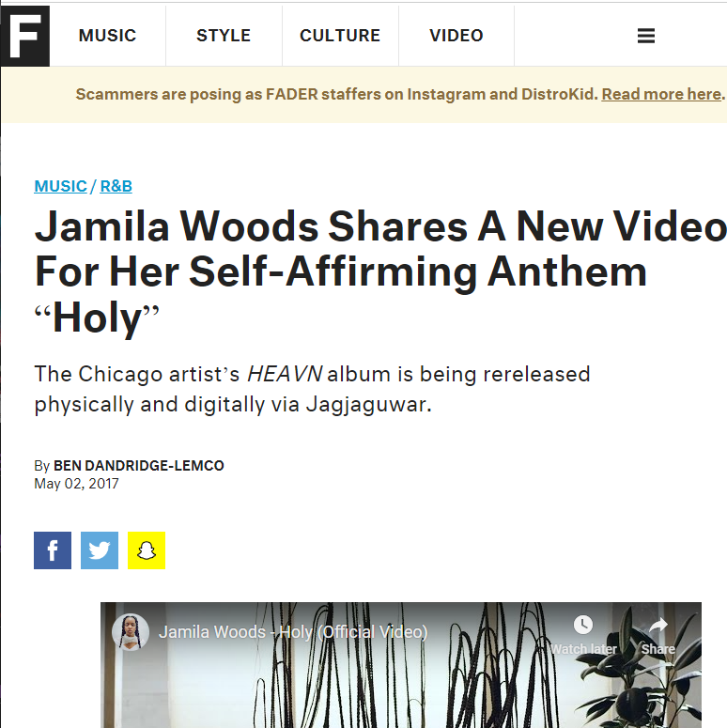727x728 pixels.
Task: Open the STYLE navigation tab
Action: [x=224, y=36]
